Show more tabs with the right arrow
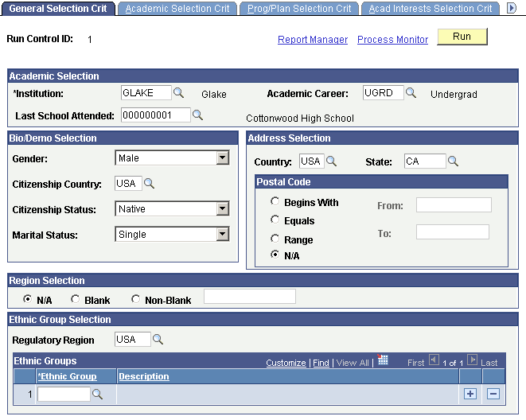The image size is (526, 420). (x=511, y=8)
